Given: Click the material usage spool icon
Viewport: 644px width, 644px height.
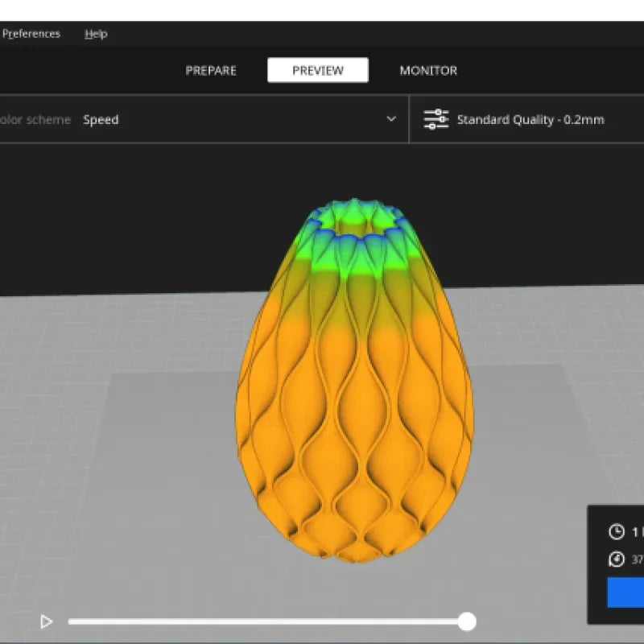Looking at the screenshot, I should (617, 559).
